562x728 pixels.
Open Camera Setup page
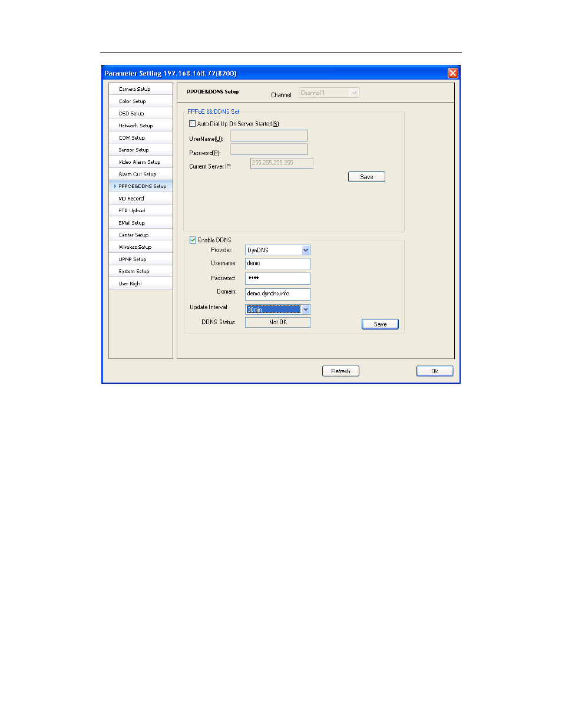point(141,89)
